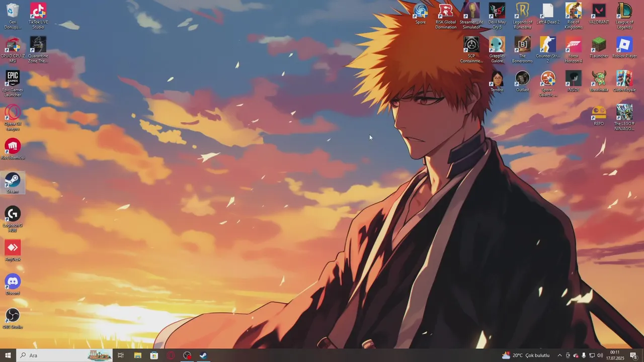Viewport: 644px width, 362px height.
Task: Select the Steam desktop shortcut
Action: coord(13,183)
